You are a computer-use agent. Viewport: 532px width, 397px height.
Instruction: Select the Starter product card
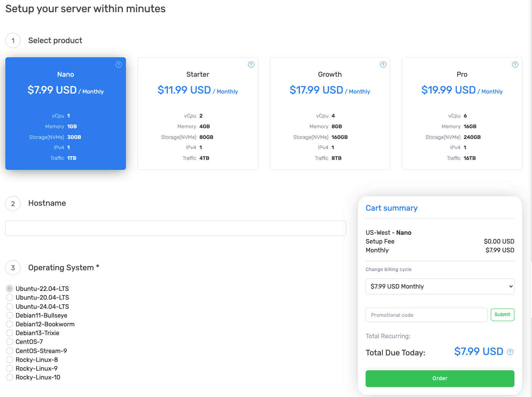(198, 113)
